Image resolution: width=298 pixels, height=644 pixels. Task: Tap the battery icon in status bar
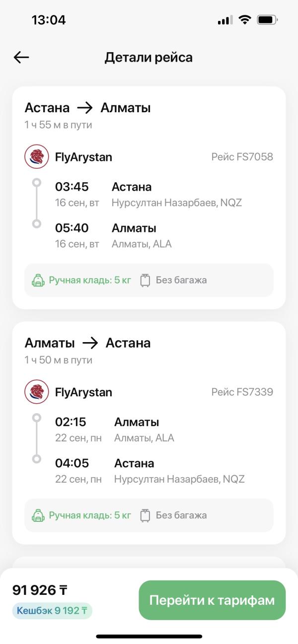coord(268,20)
